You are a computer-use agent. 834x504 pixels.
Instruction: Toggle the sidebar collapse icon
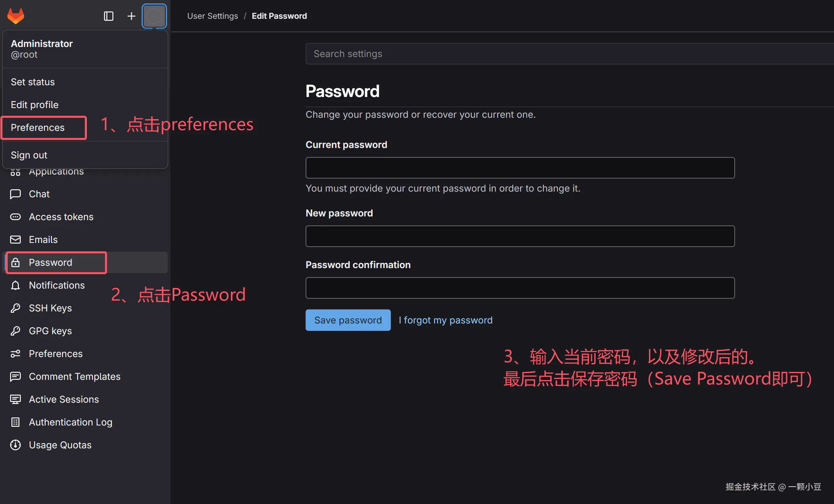[x=108, y=16]
